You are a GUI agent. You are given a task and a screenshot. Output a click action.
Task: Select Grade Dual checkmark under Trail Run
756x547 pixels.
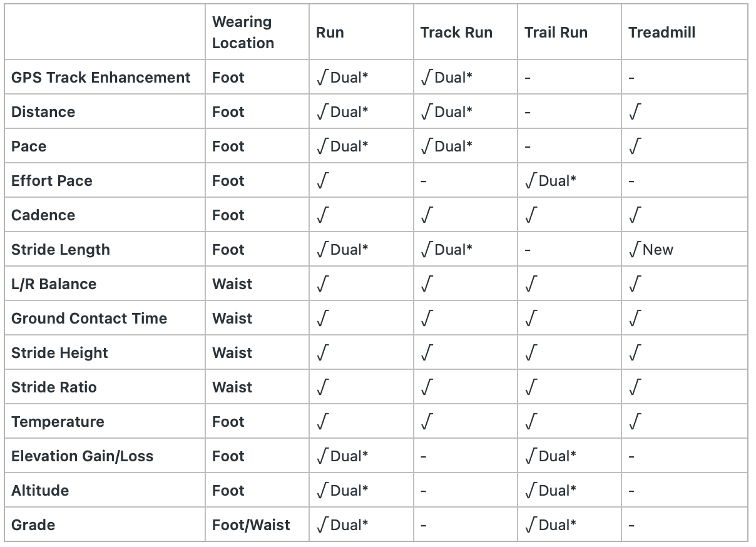[x=551, y=525]
